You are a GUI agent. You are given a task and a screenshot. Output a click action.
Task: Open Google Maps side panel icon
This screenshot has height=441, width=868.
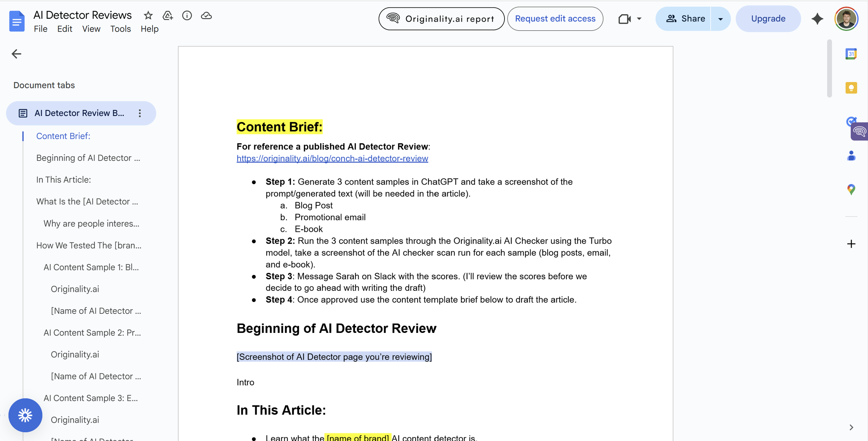click(851, 189)
